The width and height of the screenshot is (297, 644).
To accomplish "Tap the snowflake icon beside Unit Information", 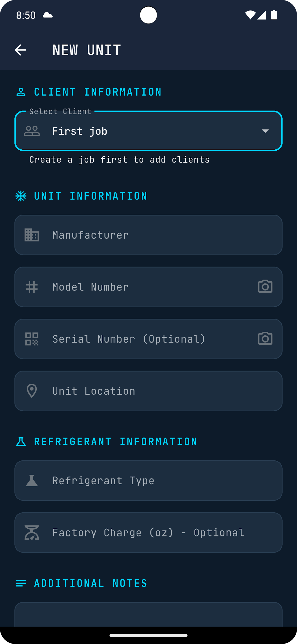I will (21, 196).
